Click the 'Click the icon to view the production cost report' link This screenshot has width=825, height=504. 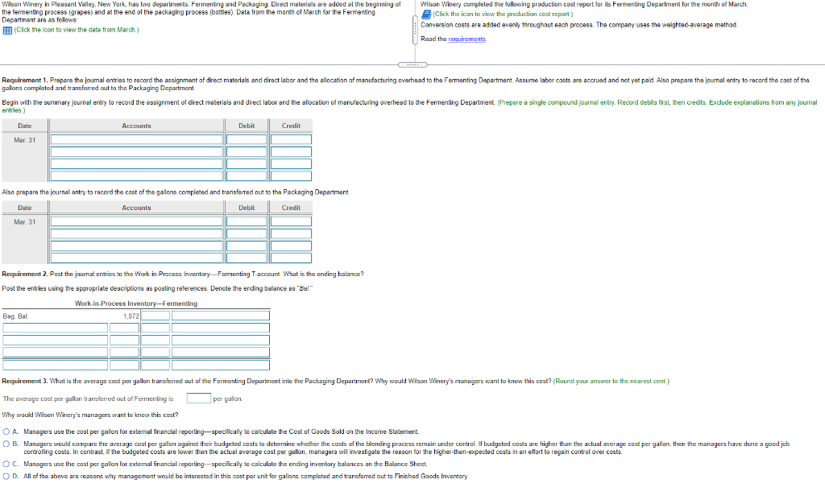[x=503, y=14]
